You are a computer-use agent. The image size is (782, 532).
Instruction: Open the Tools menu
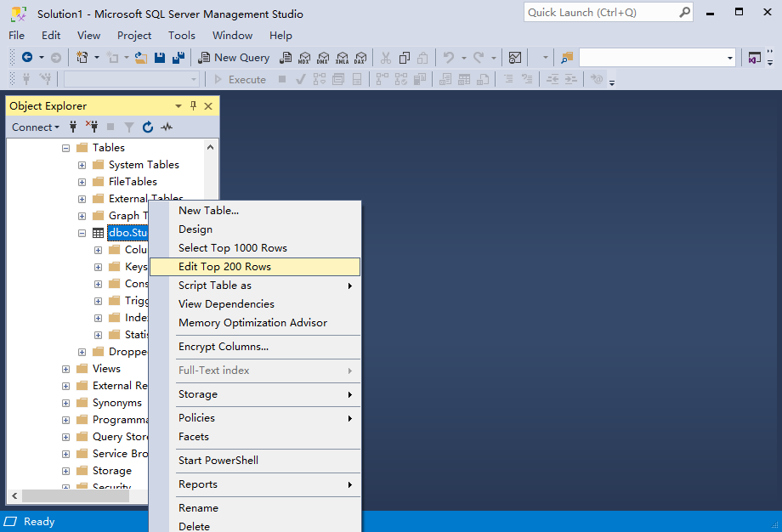click(x=181, y=36)
